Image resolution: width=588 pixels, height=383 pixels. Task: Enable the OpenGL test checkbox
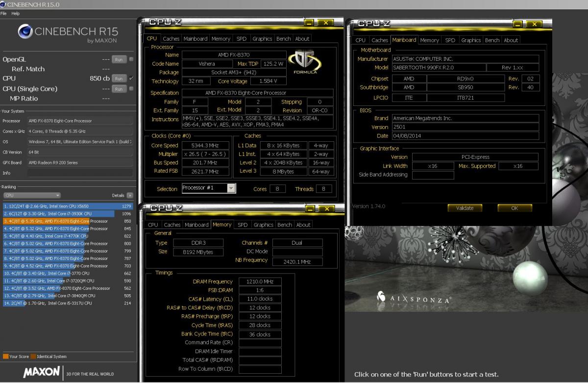tap(131, 59)
